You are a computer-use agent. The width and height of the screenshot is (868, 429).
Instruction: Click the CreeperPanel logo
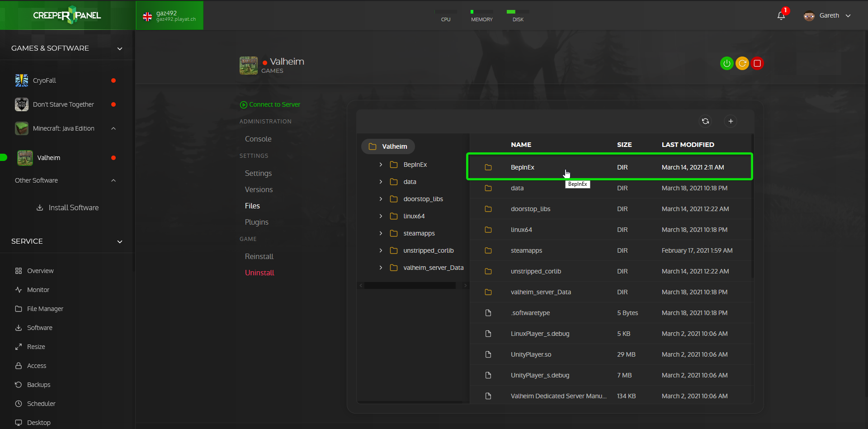pos(67,15)
